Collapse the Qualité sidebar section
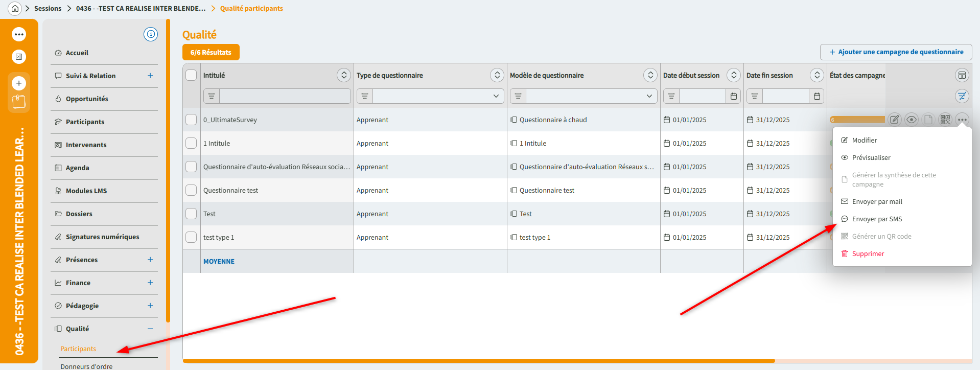The image size is (980, 370). click(x=150, y=329)
